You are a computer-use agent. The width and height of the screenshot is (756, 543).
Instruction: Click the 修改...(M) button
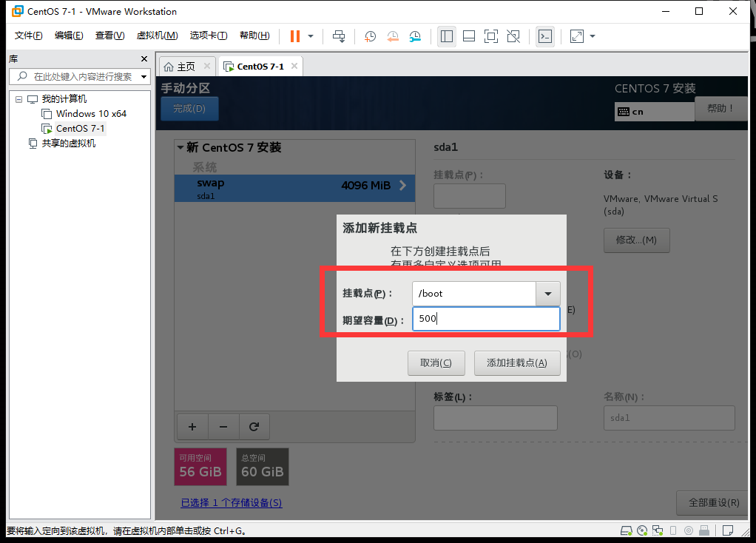636,240
